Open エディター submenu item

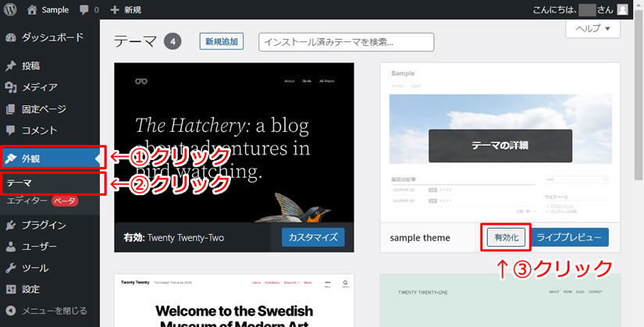click(x=27, y=201)
